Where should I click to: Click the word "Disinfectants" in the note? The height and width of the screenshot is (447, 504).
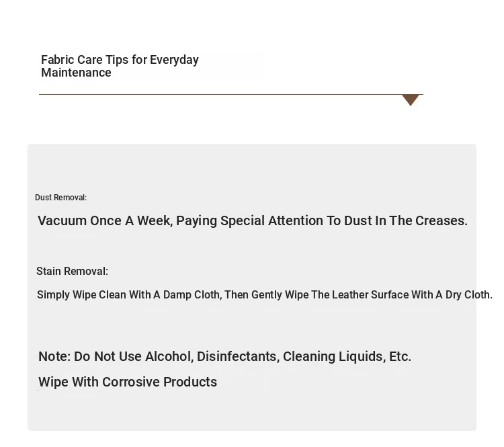[x=237, y=356]
